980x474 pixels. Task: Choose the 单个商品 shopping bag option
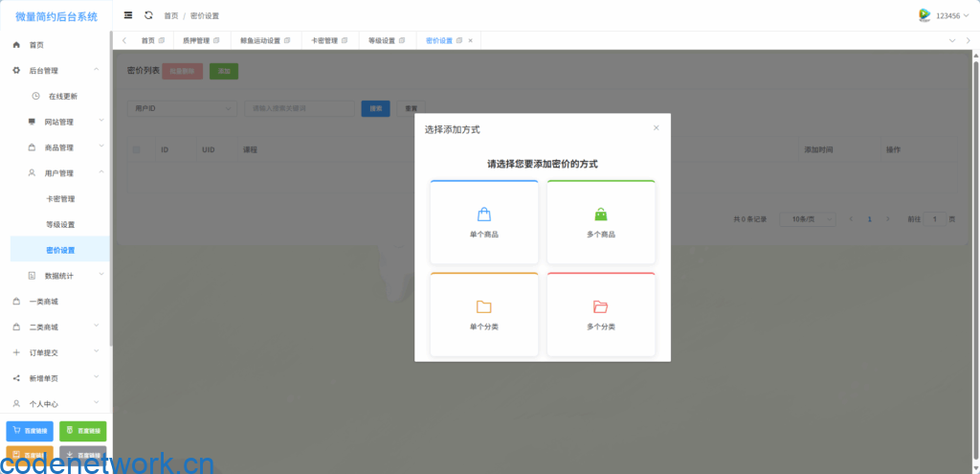pos(483,222)
